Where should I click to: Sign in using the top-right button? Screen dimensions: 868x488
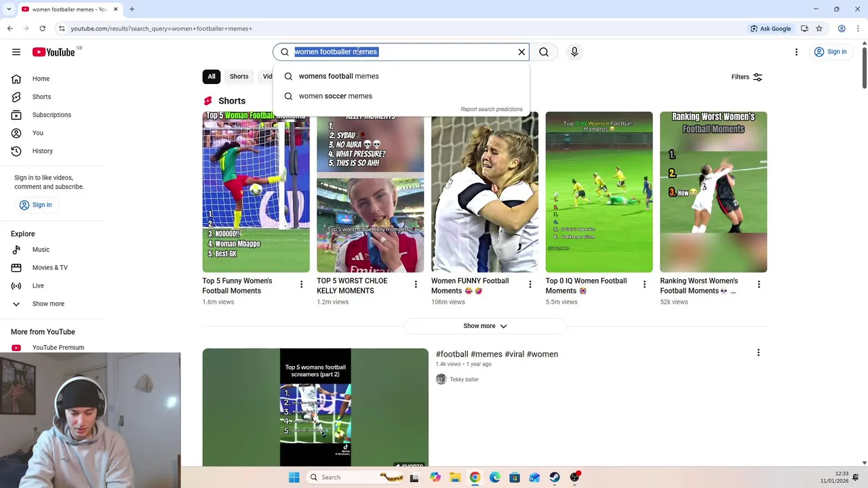[830, 52]
